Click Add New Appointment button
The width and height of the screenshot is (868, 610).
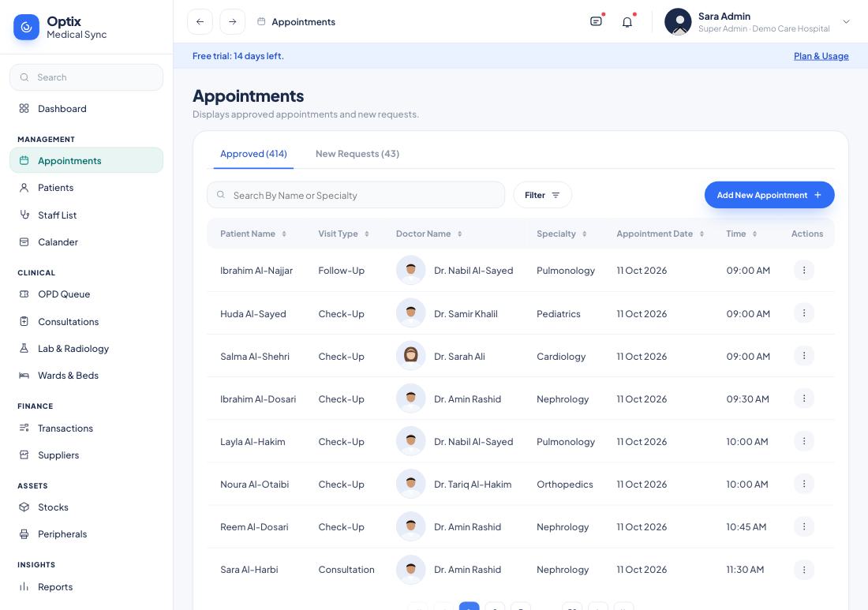click(x=769, y=195)
